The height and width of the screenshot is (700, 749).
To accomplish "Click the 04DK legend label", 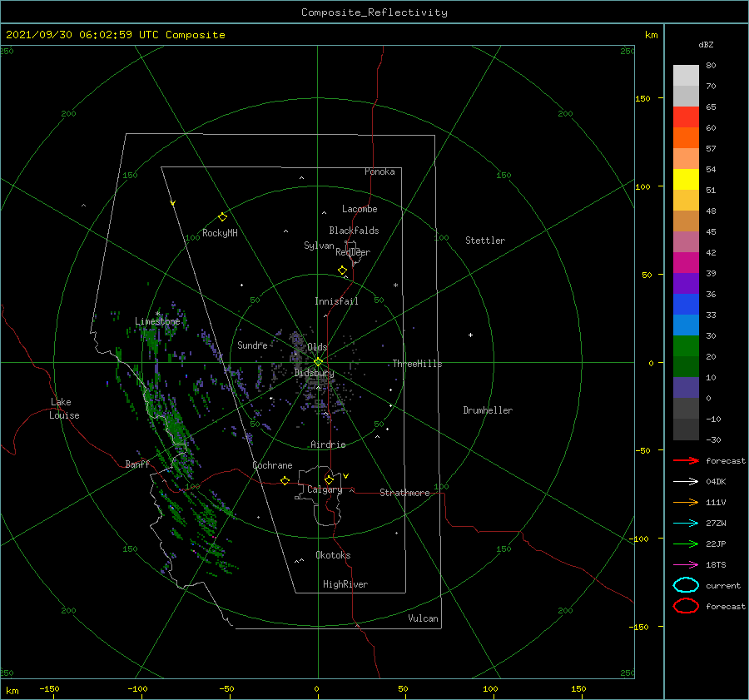I will [x=716, y=482].
